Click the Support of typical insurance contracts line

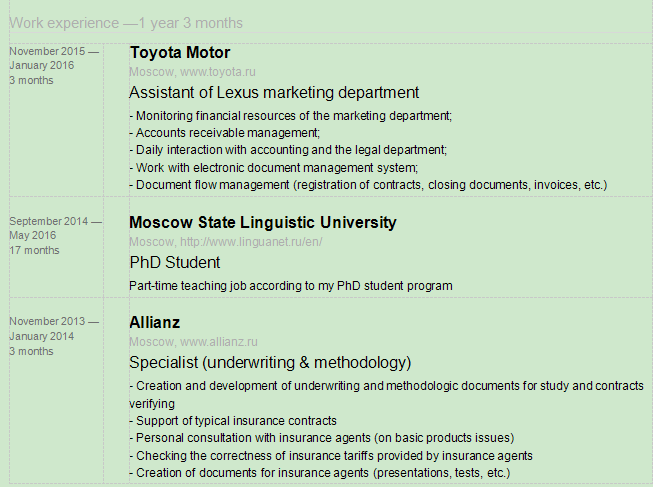(233, 421)
